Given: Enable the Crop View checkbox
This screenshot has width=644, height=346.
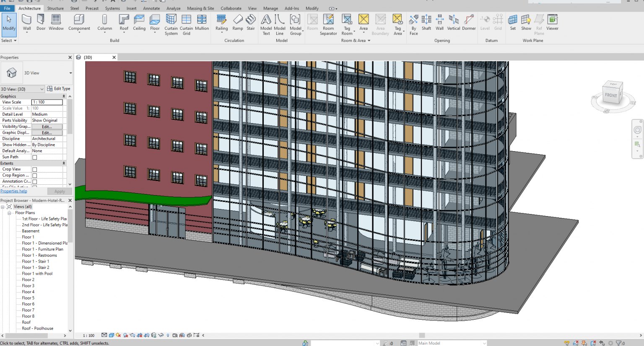Looking at the screenshot, I should pos(35,169).
